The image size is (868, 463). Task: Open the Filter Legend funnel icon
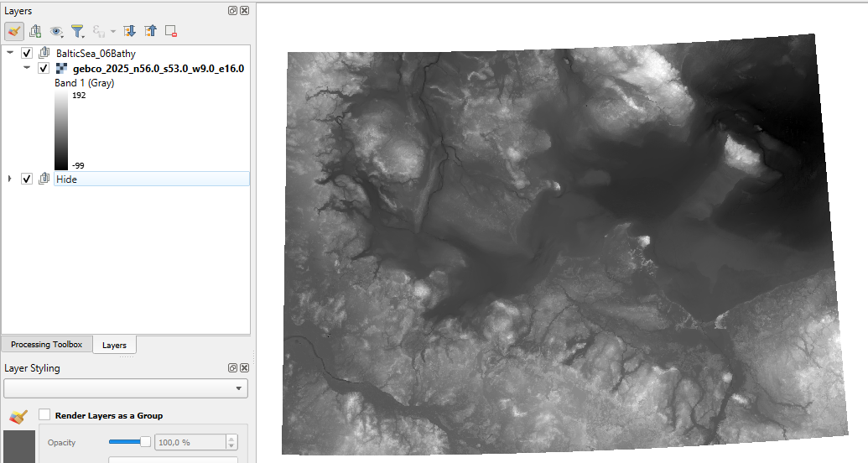point(77,31)
